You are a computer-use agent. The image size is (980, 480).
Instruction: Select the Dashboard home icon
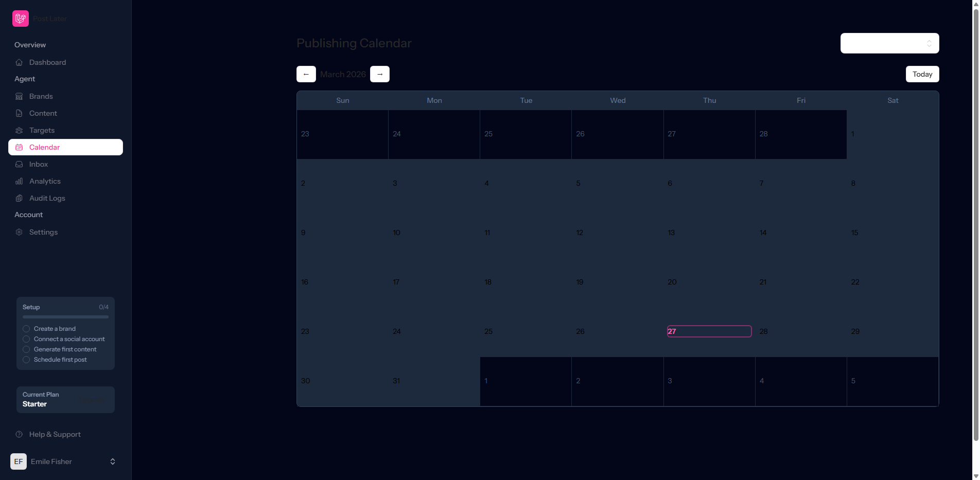19,62
